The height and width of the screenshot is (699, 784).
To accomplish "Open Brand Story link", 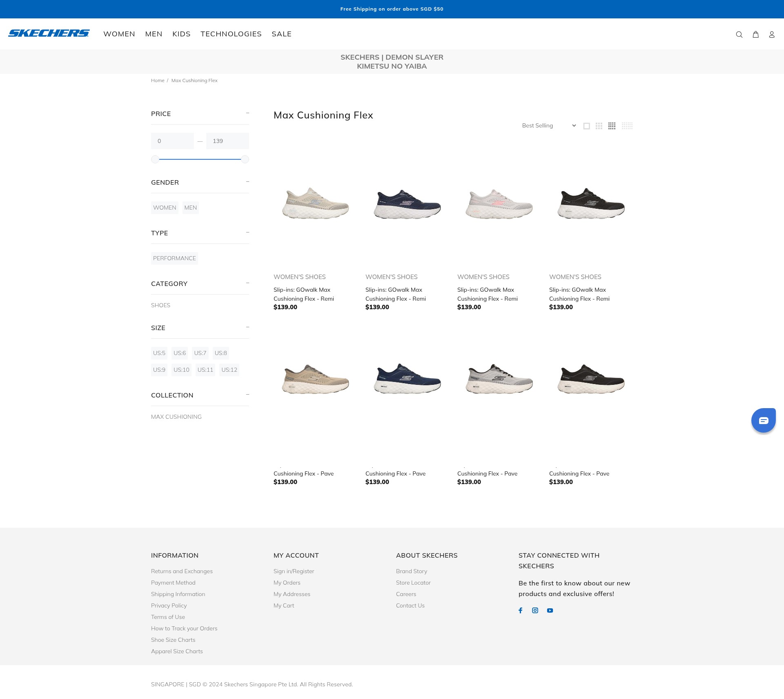I will pyautogui.click(x=412, y=571).
